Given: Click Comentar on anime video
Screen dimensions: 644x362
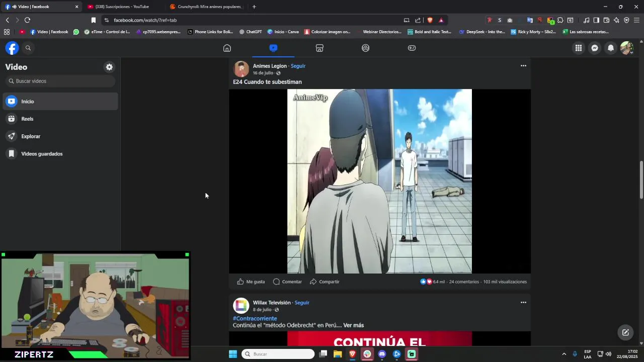Looking at the screenshot, I should [x=287, y=282].
